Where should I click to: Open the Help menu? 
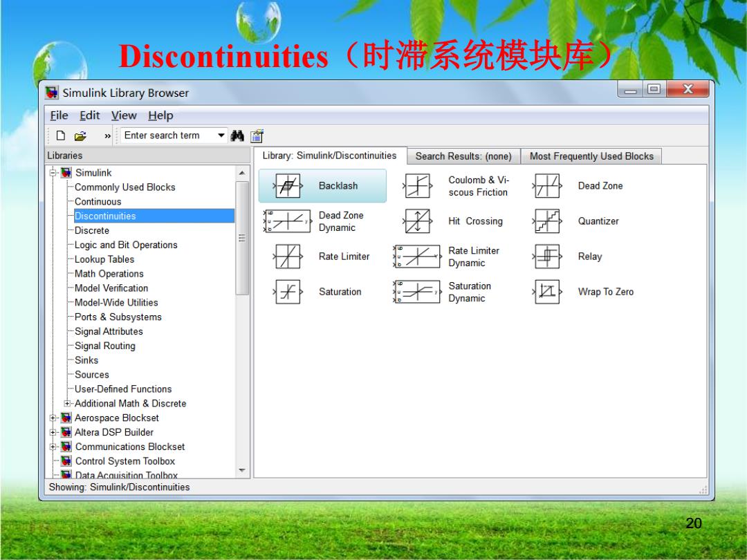coord(160,115)
